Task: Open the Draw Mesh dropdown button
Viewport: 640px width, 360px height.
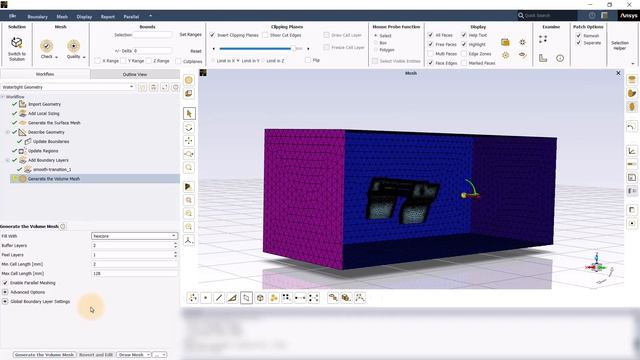Action: (133, 355)
